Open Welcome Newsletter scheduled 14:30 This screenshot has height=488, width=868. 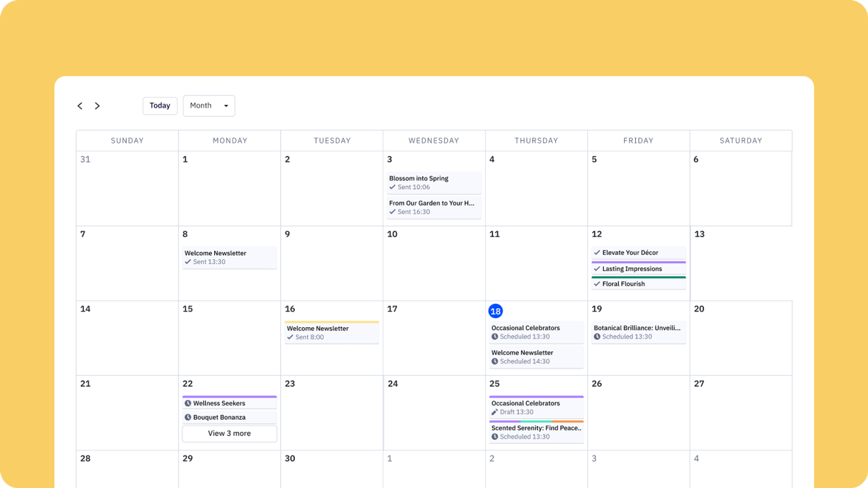coord(536,357)
